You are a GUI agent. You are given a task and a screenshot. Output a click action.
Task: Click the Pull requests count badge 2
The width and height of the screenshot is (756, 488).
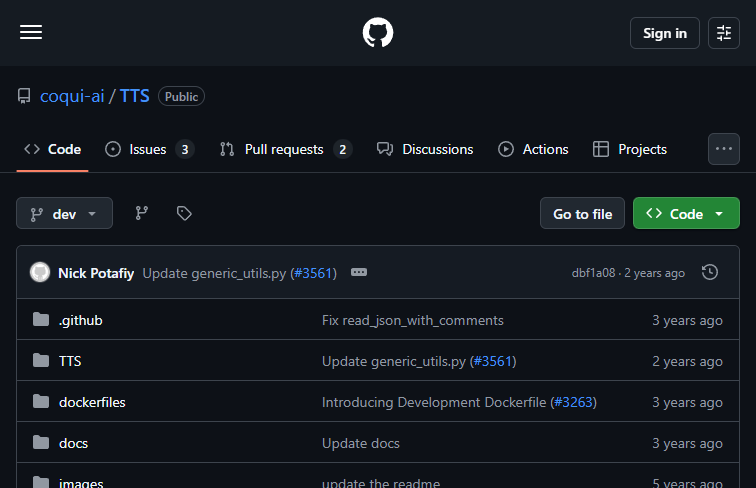[342, 149]
